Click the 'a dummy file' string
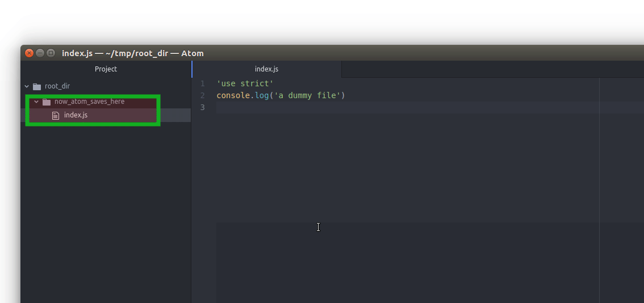The height and width of the screenshot is (303, 644). click(x=307, y=96)
